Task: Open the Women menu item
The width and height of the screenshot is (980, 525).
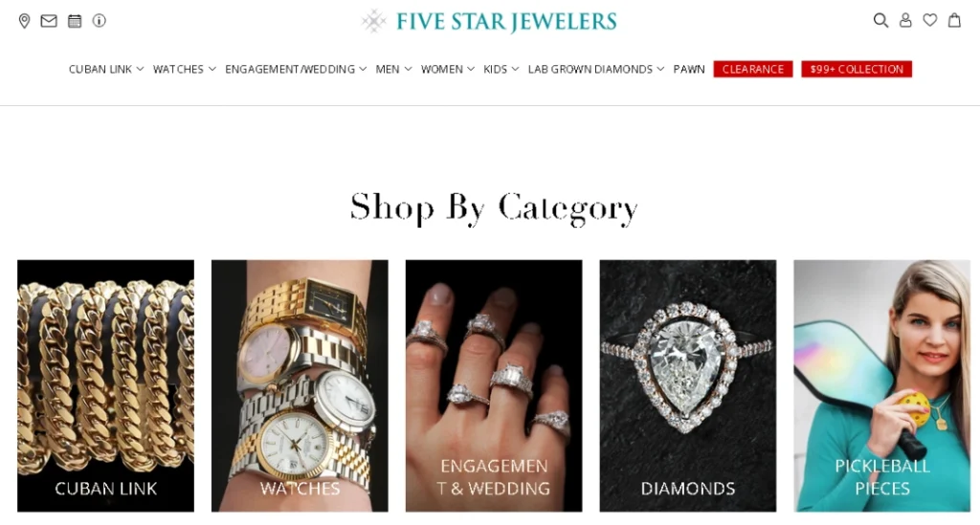Action: pos(448,69)
